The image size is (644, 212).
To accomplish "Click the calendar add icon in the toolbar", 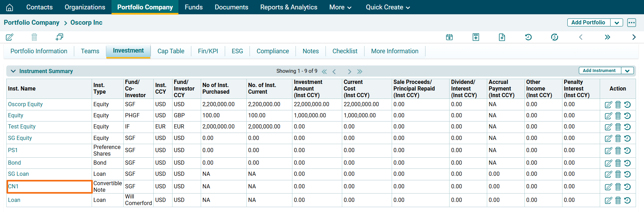I will [x=449, y=37].
